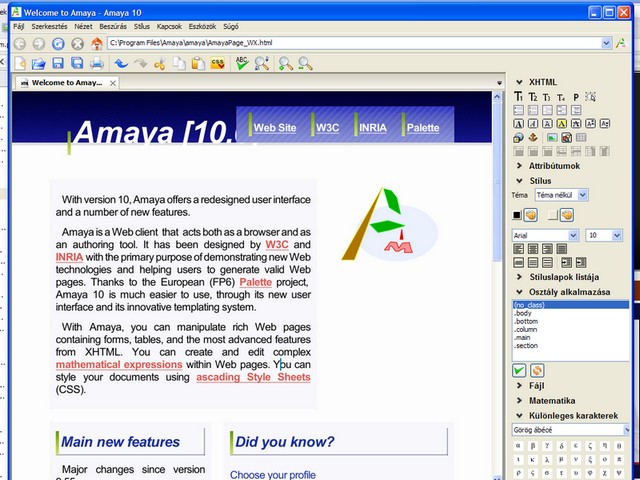Zoom out with minus magnifier
Screen dimensions: 640x480
(305, 63)
